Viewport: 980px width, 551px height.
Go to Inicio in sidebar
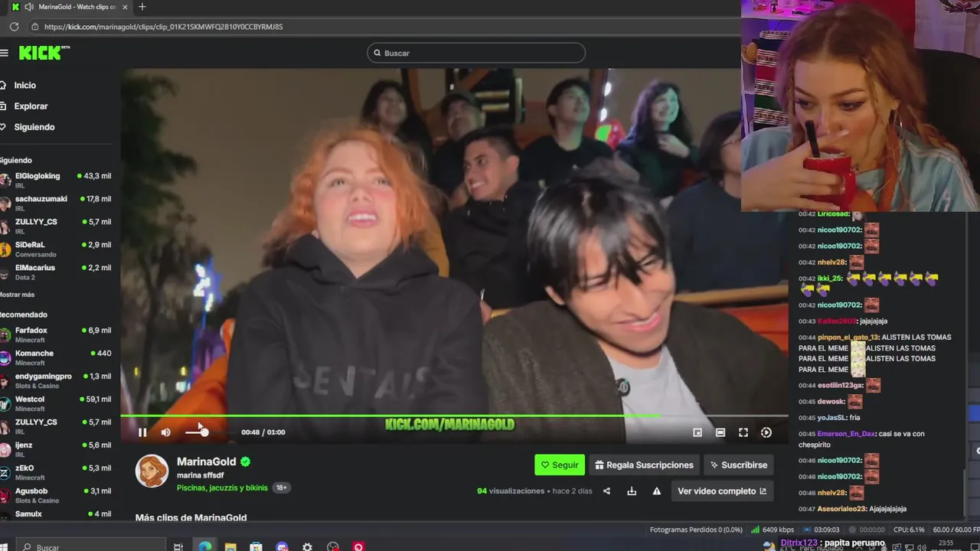(x=24, y=85)
